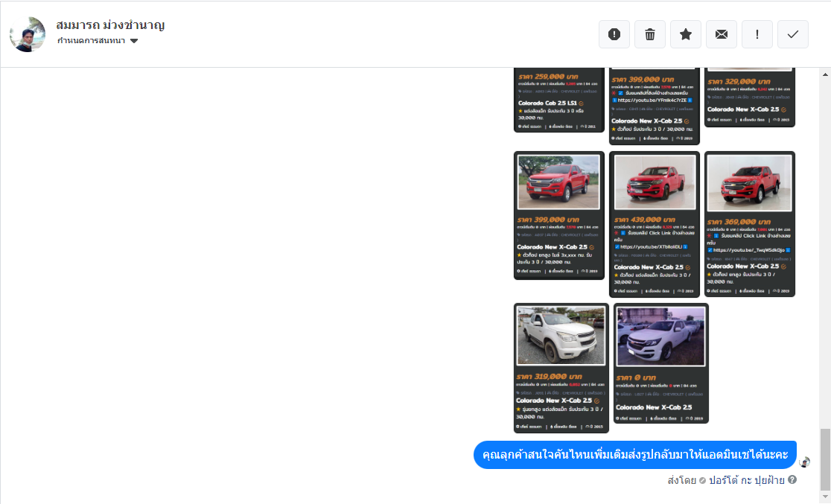Click the vertical scrollbar thumb
This screenshot has width=831, height=504.
click(x=825, y=459)
